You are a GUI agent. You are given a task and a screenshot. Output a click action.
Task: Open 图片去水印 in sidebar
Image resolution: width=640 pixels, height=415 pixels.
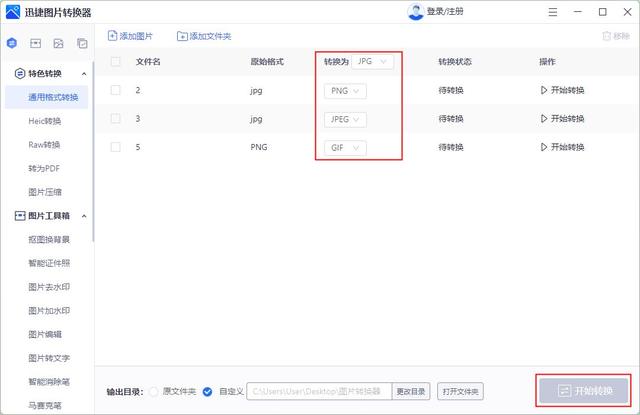(49, 287)
